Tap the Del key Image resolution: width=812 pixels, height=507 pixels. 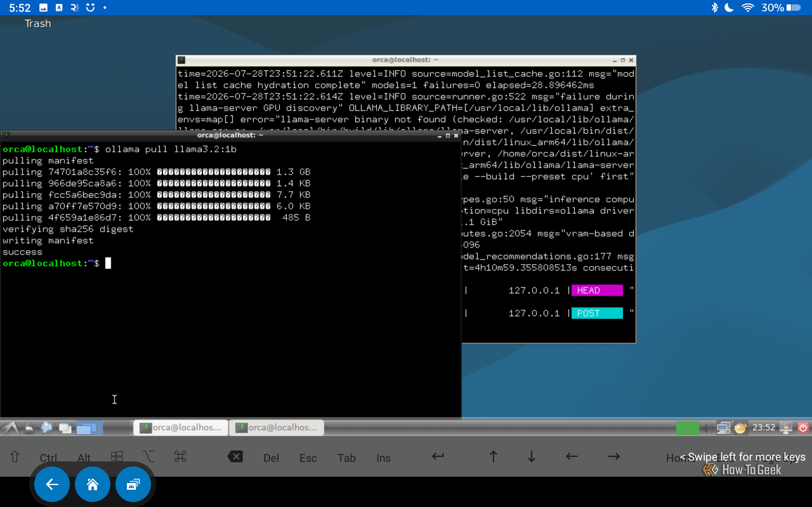coord(271,458)
